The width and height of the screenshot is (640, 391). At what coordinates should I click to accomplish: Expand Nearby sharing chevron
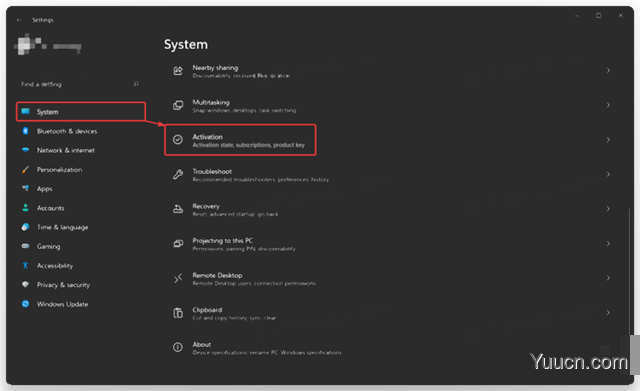[607, 71]
